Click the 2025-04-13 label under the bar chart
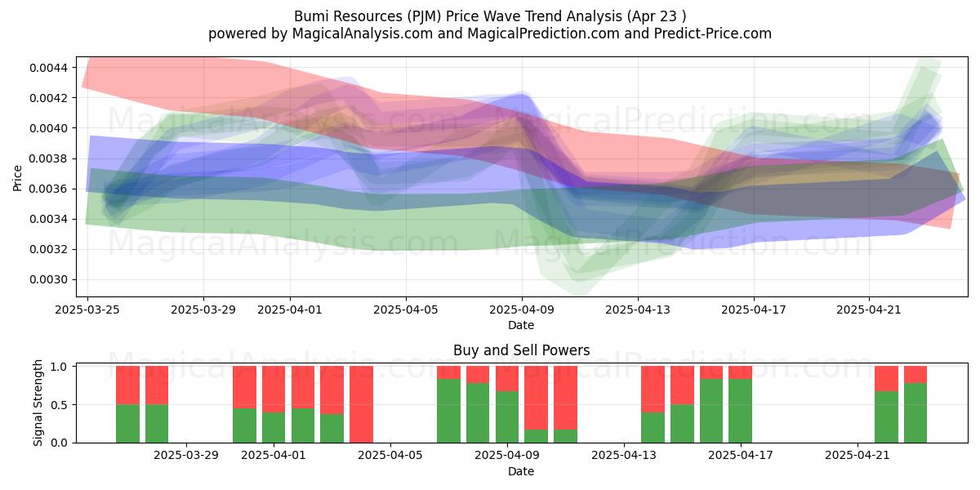980x490 pixels. coord(624,456)
